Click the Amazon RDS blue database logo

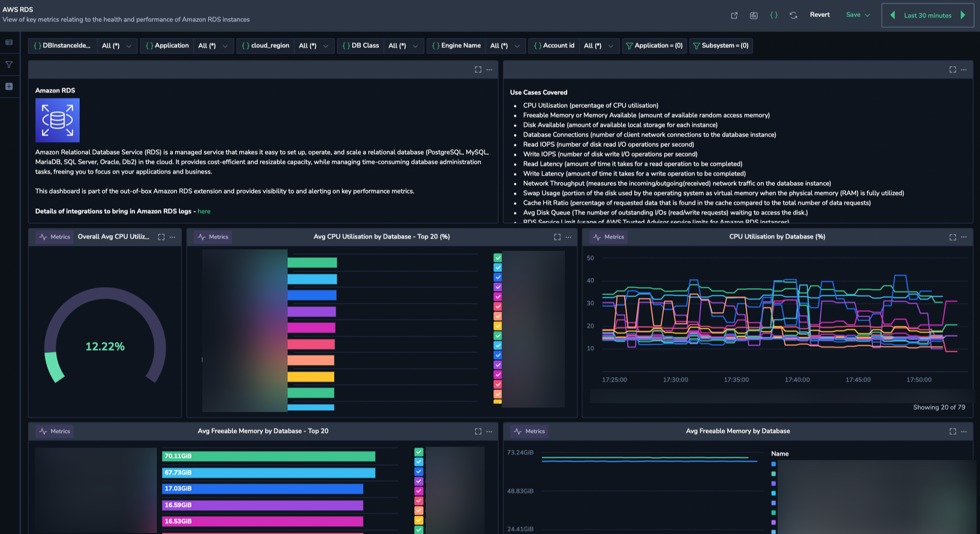(x=57, y=120)
